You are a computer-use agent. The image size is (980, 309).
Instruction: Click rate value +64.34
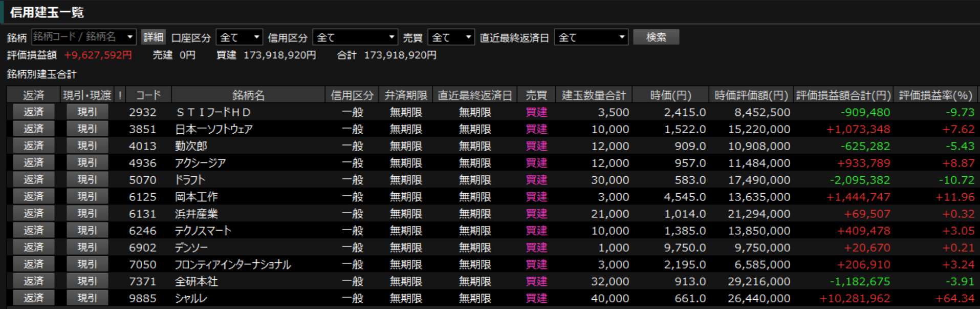coord(955,298)
